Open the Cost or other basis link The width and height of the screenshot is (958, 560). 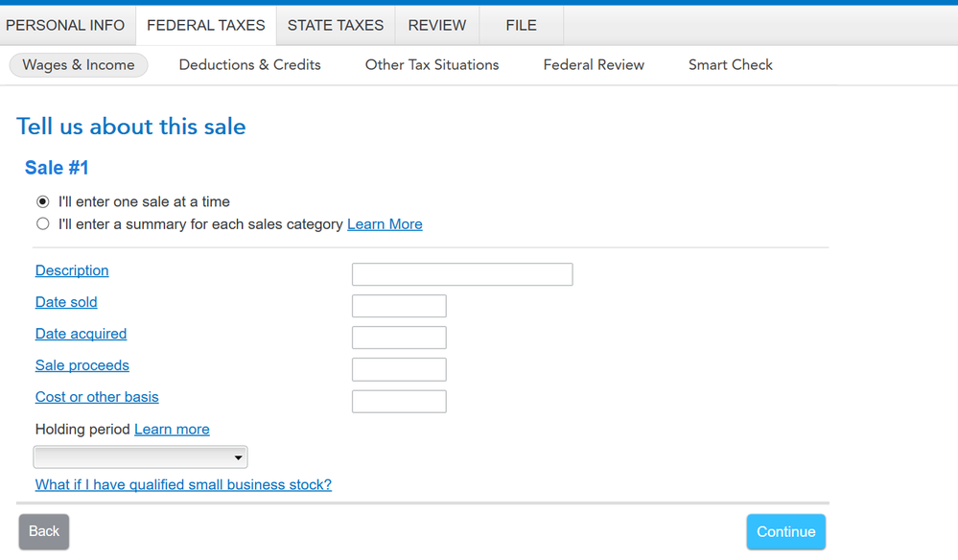(97, 397)
